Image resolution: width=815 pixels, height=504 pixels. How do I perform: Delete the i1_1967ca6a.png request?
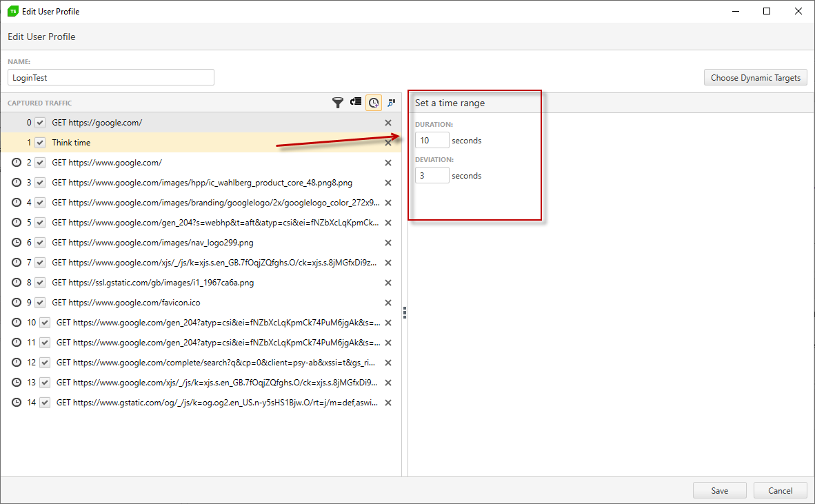click(388, 283)
